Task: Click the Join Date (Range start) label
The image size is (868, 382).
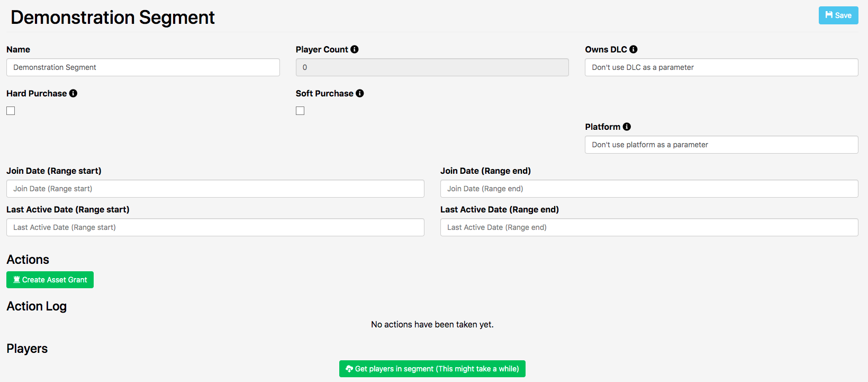Action: [54, 171]
